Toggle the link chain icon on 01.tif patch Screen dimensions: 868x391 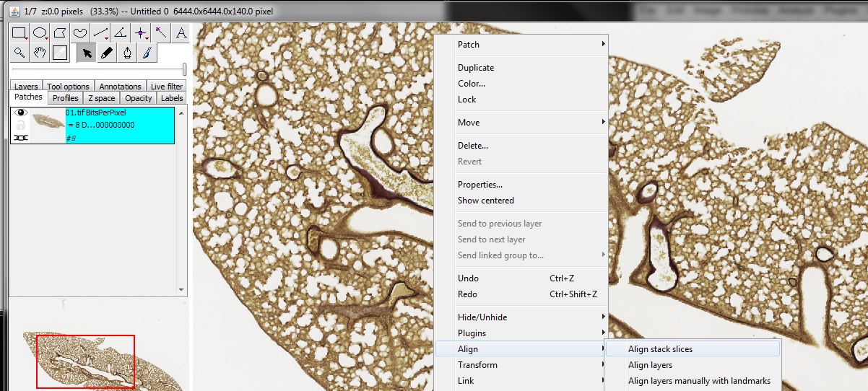pyautogui.click(x=21, y=137)
